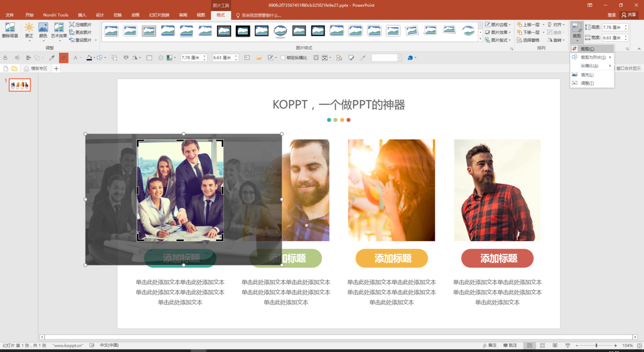The height and width of the screenshot is (352, 644).
Task: Click the eyedropper icon in quick toolbar
Action: (51, 58)
